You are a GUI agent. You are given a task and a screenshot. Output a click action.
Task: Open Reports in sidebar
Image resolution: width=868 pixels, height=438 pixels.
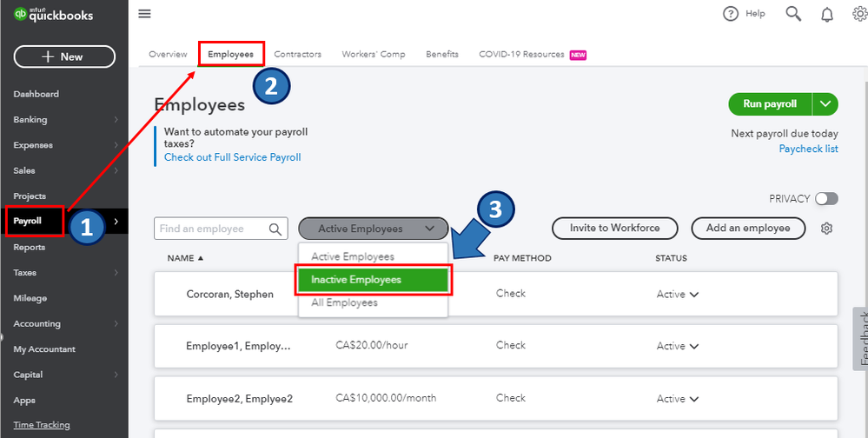(x=30, y=247)
